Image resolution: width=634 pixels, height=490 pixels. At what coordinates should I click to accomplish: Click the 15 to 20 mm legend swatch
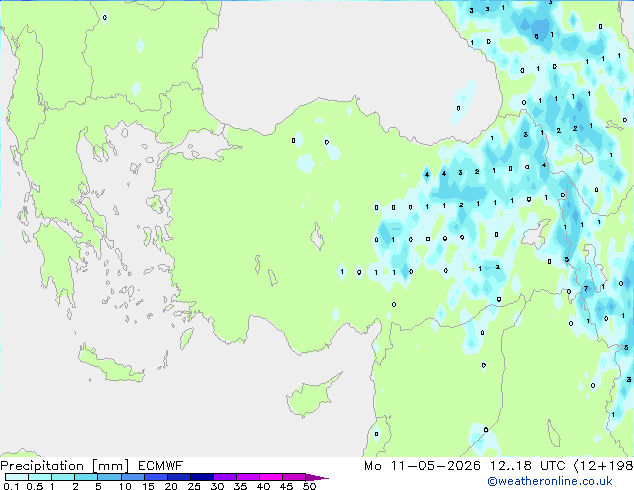coord(156,477)
